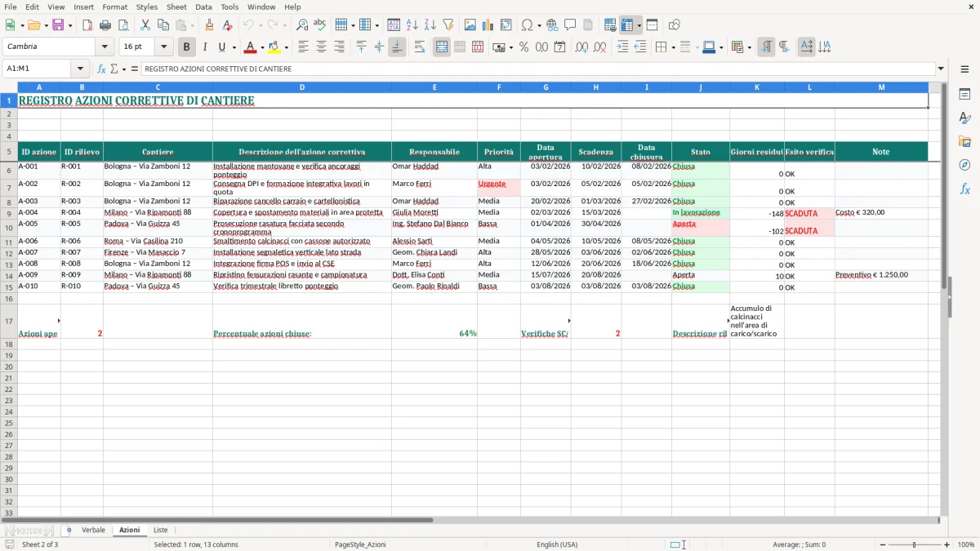Open the sidebar Styles panel icon
This screenshot has height=551, width=980.
tap(964, 118)
